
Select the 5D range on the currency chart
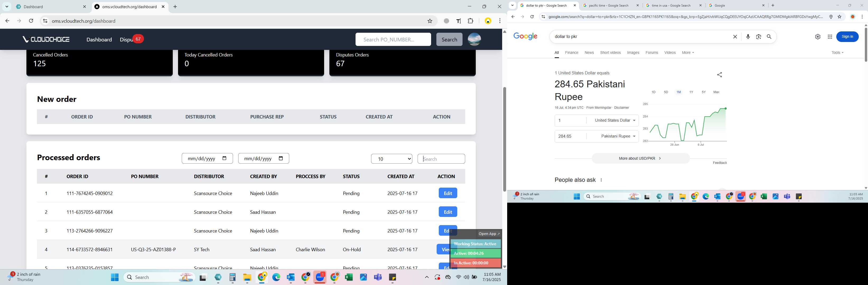[666, 92]
